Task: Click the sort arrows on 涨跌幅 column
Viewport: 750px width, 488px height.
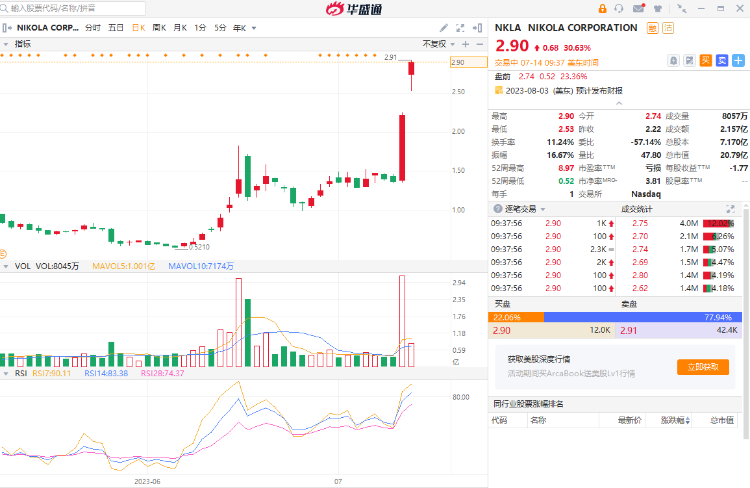Action: pyautogui.click(x=688, y=421)
